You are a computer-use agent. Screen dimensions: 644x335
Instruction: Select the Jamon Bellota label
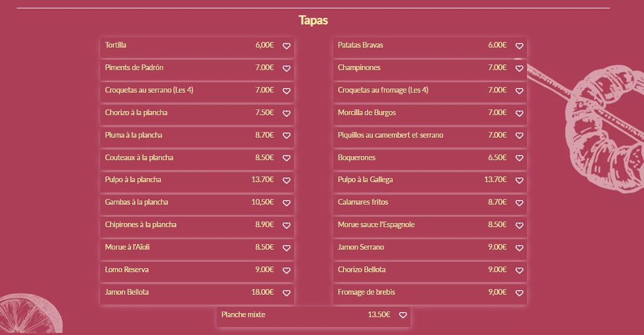point(127,292)
